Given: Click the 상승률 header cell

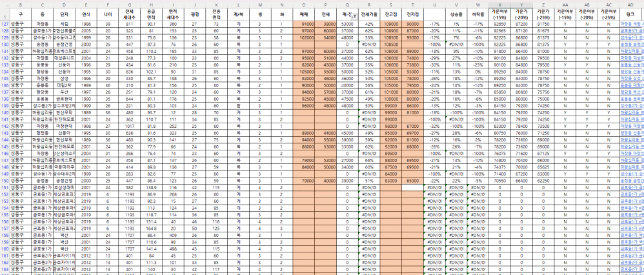Looking at the screenshot, I should coord(456,14).
